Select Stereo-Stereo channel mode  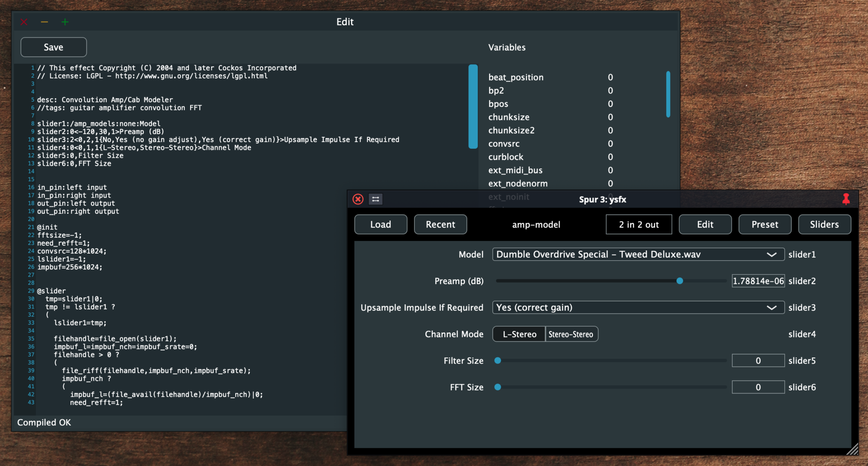[x=571, y=334]
